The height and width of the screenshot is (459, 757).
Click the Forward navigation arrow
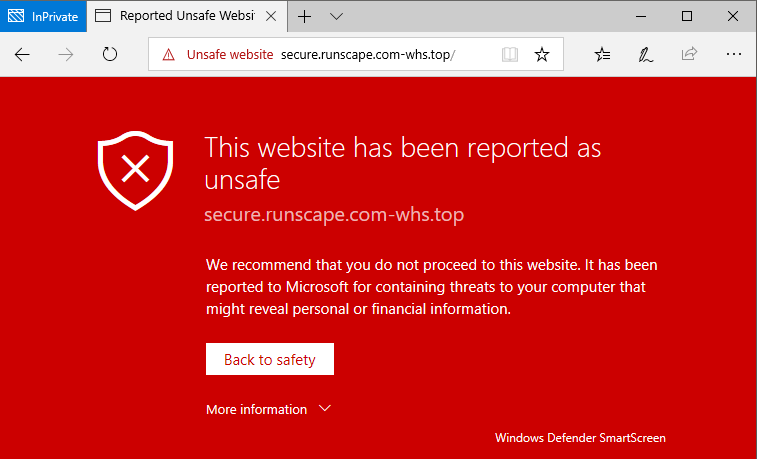click(66, 55)
